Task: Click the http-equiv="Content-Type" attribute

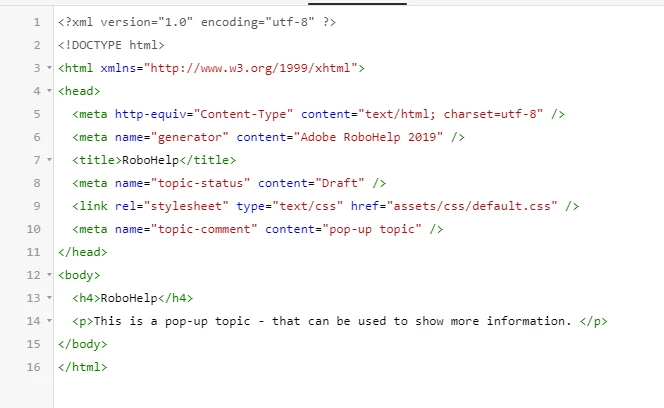Action: 204,114
